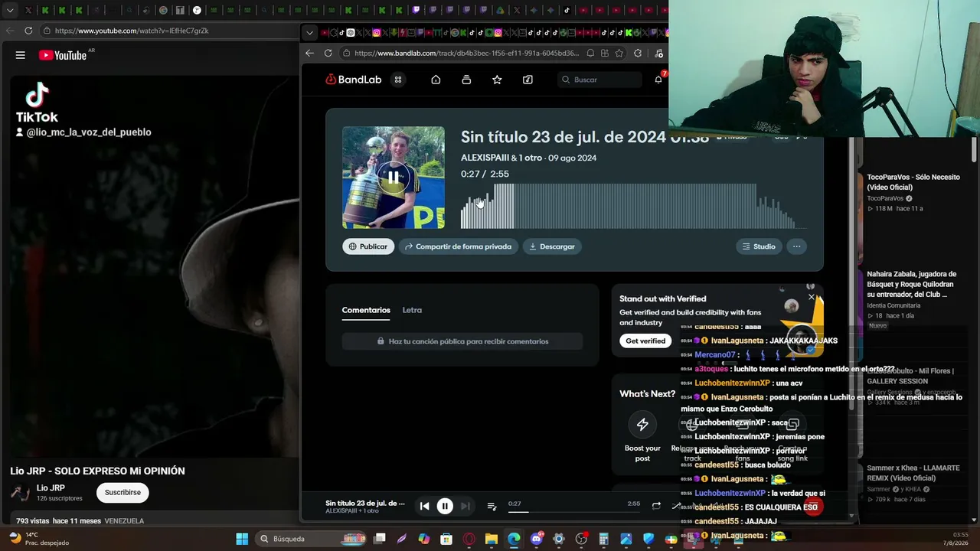Open the BandLab library icon
Screen dimensions: 980x551
[466, 80]
